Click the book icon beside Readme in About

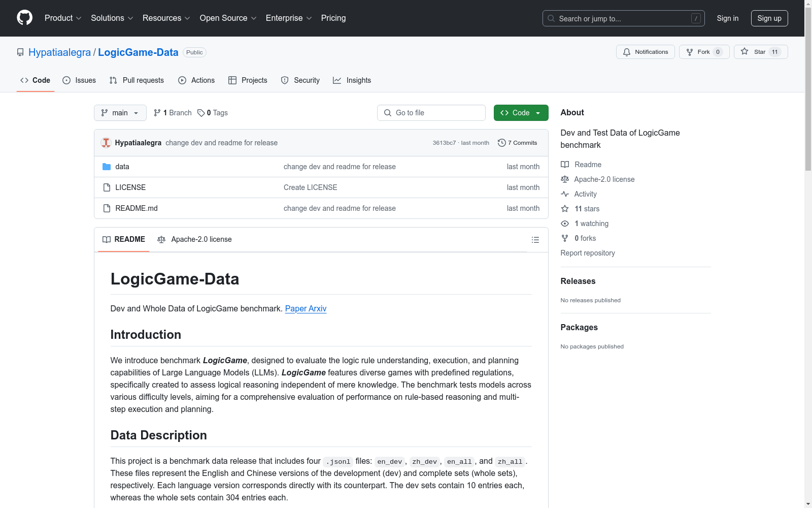coord(565,165)
